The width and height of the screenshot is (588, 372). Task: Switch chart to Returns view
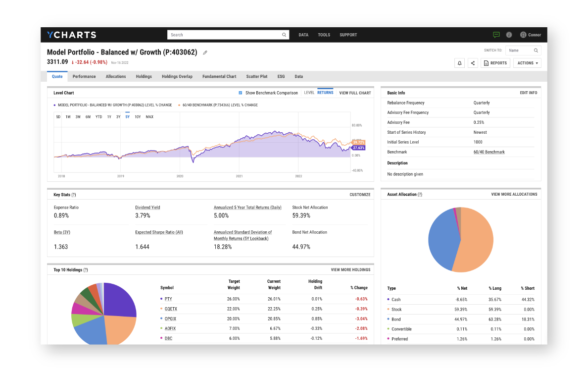(x=325, y=93)
